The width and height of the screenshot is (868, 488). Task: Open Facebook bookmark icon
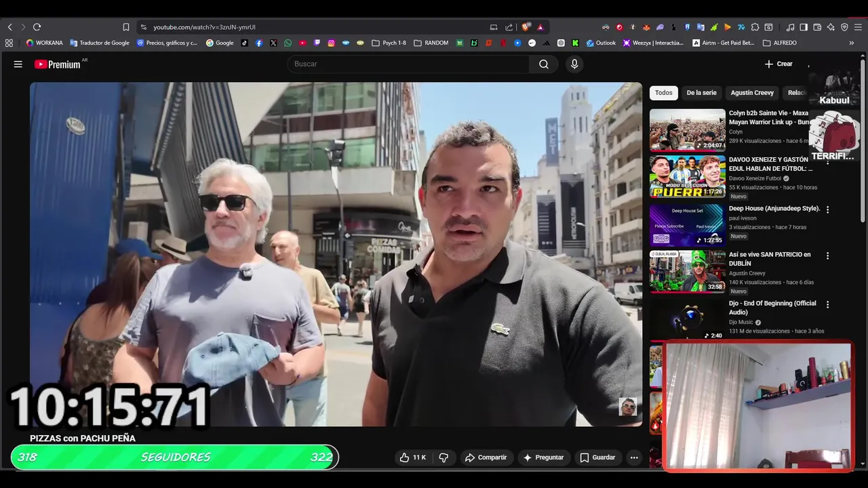tap(259, 43)
